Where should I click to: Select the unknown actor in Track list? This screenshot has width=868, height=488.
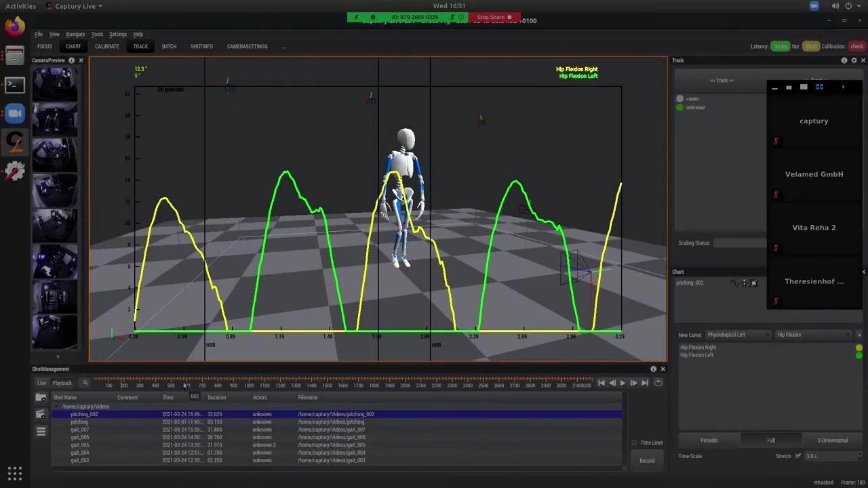point(695,108)
